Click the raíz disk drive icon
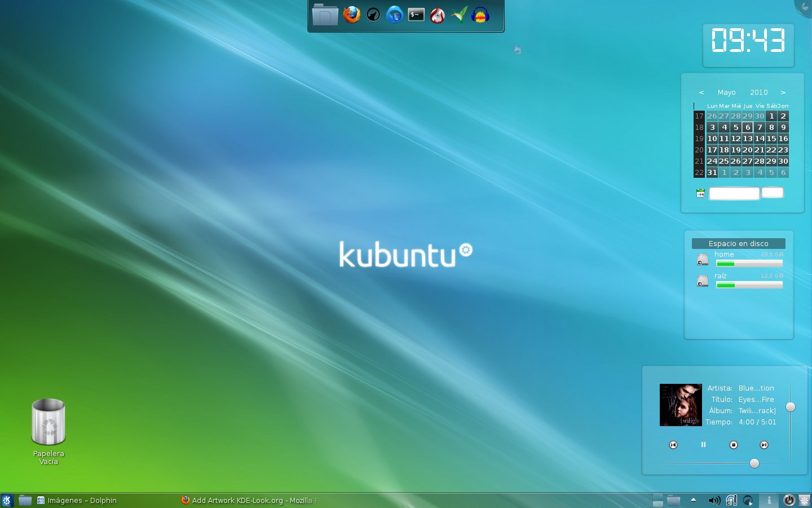The height and width of the screenshot is (508, 812). click(x=703, y=281)
